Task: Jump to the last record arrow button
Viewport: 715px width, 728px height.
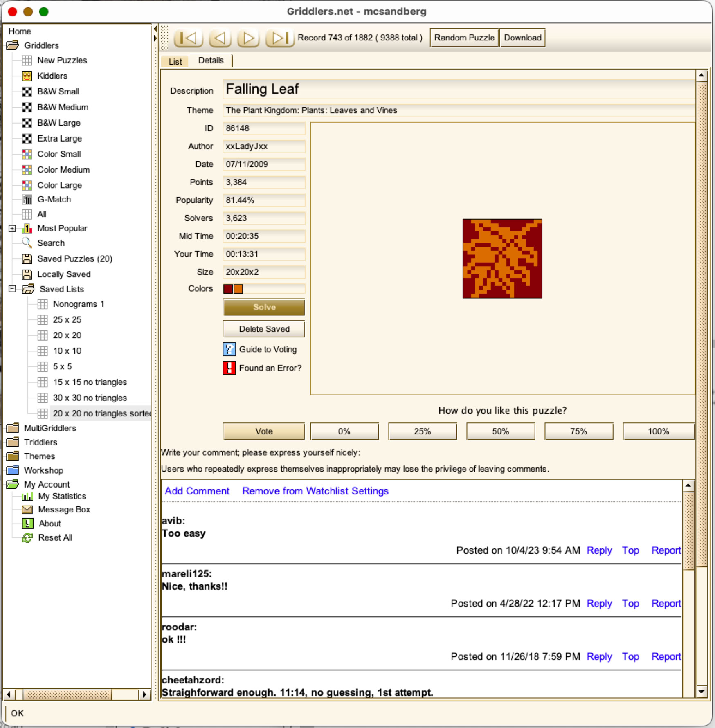Action: click(x=280, y=38)
